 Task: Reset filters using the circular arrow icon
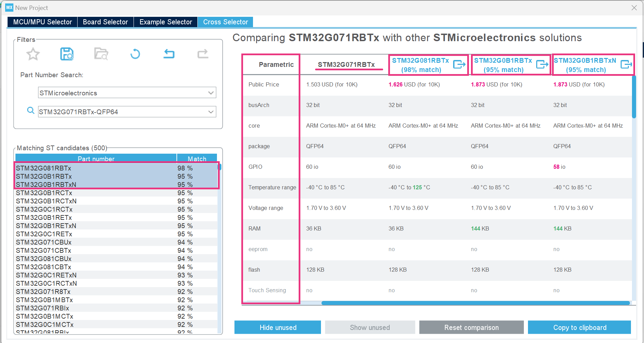click(x=135, y=54)
